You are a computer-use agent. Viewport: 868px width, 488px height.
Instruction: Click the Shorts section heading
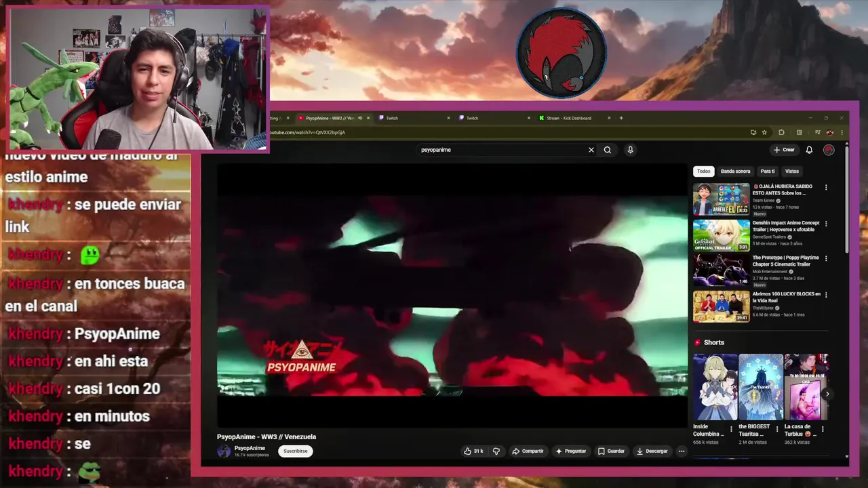[714, 342]
